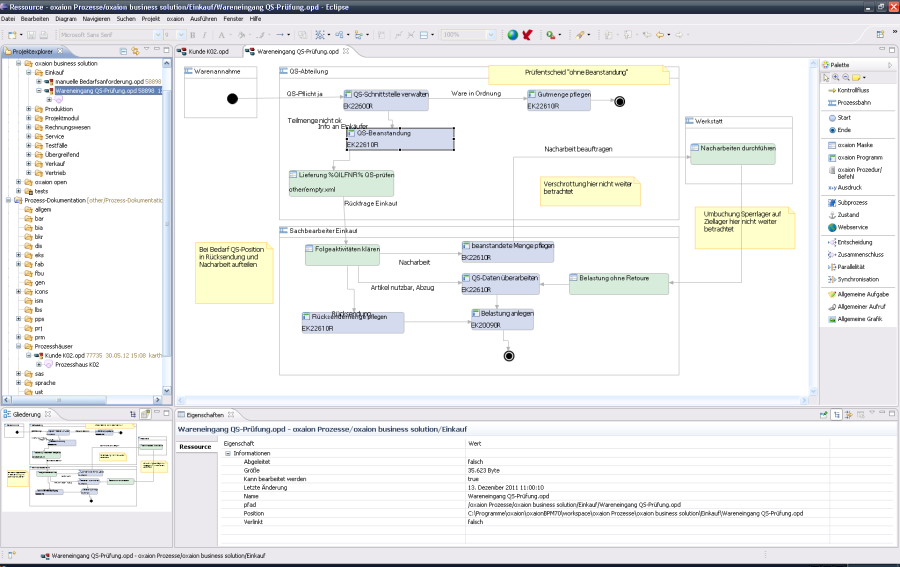Click the palette zoom out magnifier
900x567 pixels.
pos(845,77)
